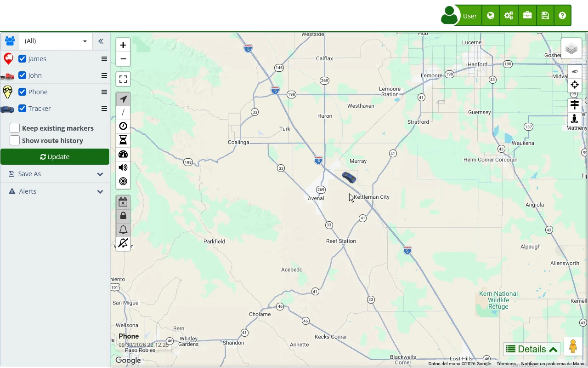This screenshot has height=368, width=588.
Task: Select the navigation arrow tool
Action: pyautogui.click(x=123, y=99)
